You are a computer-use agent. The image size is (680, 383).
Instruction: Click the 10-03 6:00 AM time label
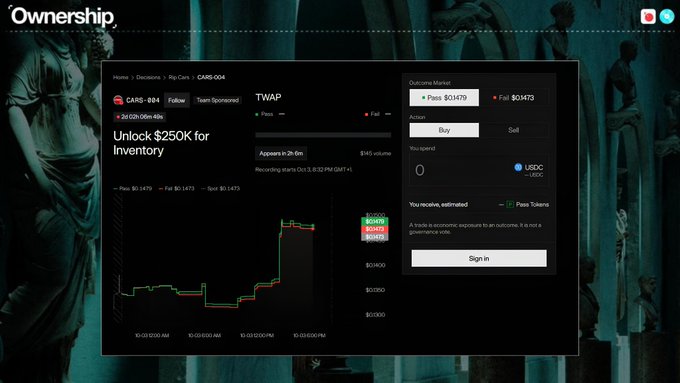tap(204, 335)
